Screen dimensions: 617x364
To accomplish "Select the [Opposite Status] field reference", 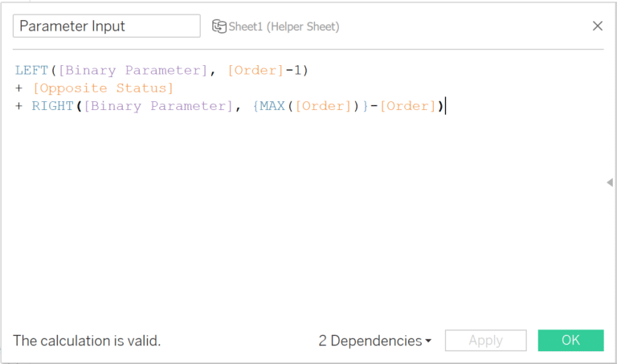I will 103,88.
